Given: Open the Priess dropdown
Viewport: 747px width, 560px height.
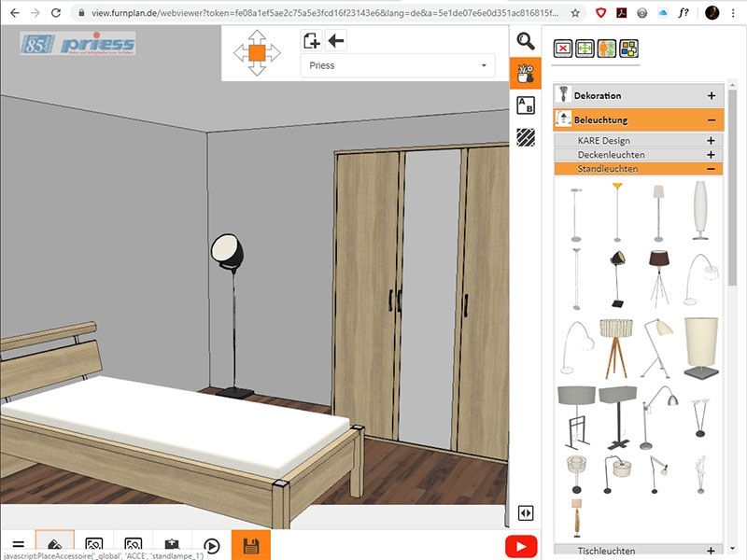Looking at the screenshot, I should tap(398, 65).
